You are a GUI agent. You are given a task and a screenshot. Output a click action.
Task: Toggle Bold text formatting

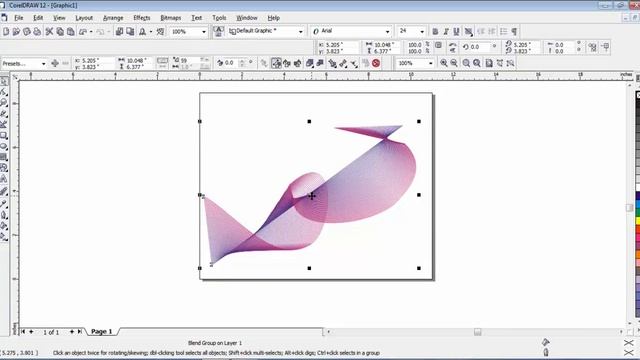point(435,31)
